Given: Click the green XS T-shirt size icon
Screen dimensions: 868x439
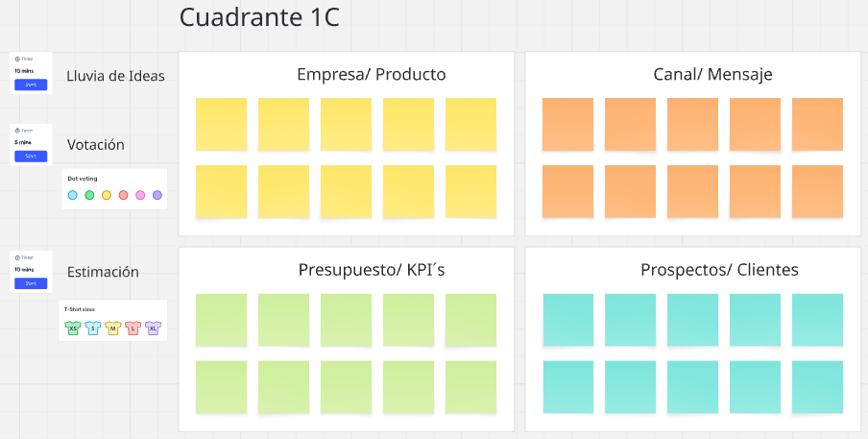Looking at the screenshot, I should coord(73,329).
